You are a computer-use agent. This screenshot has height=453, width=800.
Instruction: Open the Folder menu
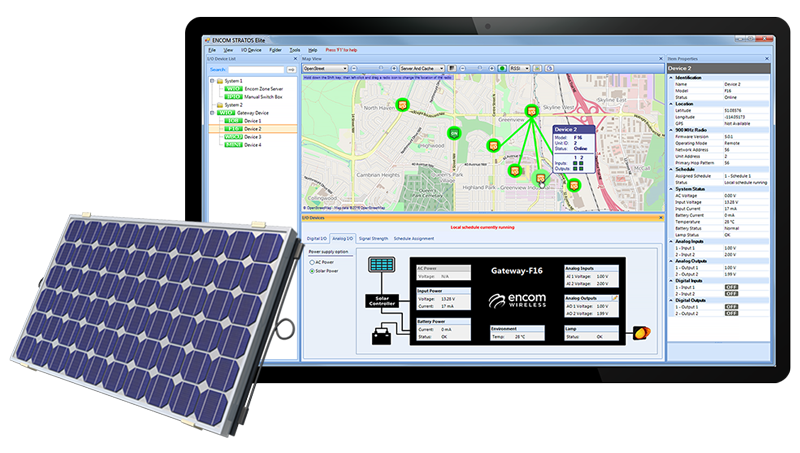276,50
